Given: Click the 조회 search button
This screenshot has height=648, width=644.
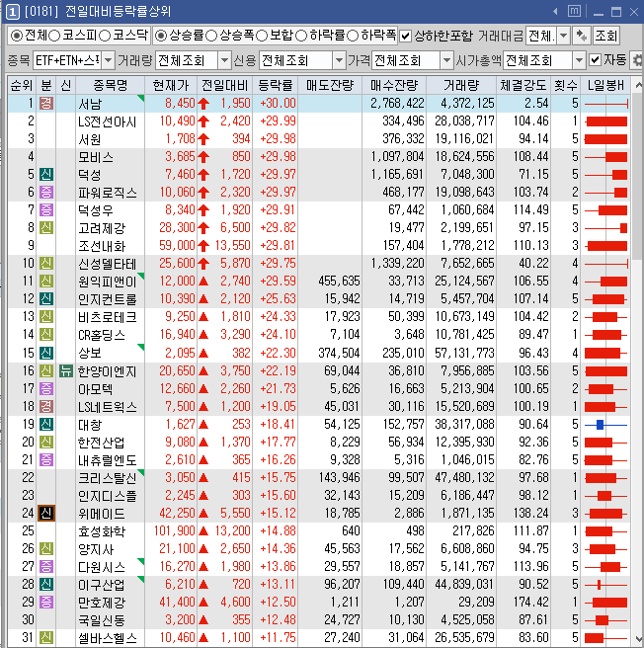Looking at the screenshot, I should click(605, 36).
